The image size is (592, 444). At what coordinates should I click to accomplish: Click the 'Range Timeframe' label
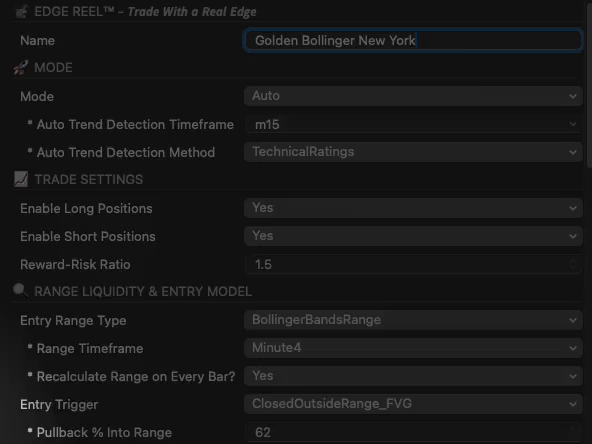90,348
